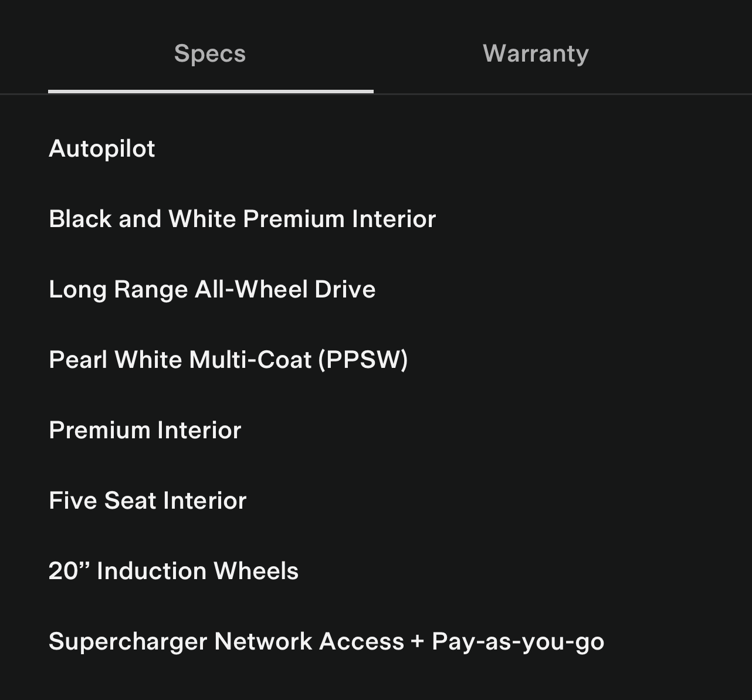Screen dimensions: 752x700
Task: Click the standalone Premium Interior row
Action: [x=145, y=431]
